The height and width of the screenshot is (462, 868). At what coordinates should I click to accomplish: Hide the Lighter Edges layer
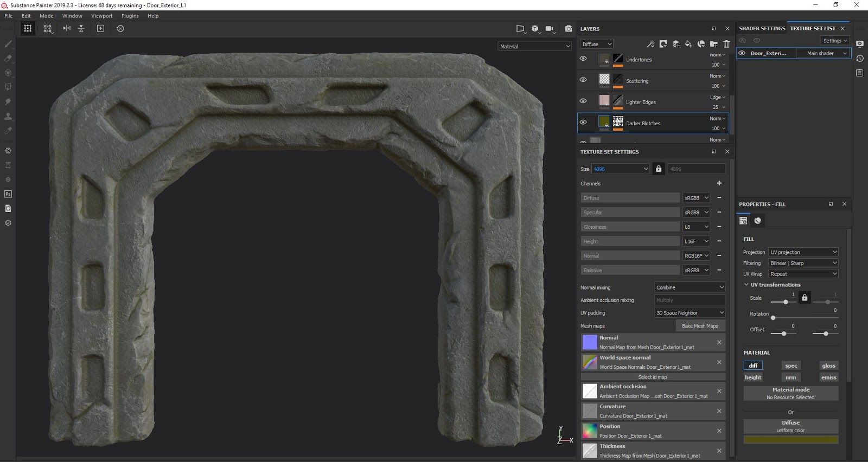583,101
